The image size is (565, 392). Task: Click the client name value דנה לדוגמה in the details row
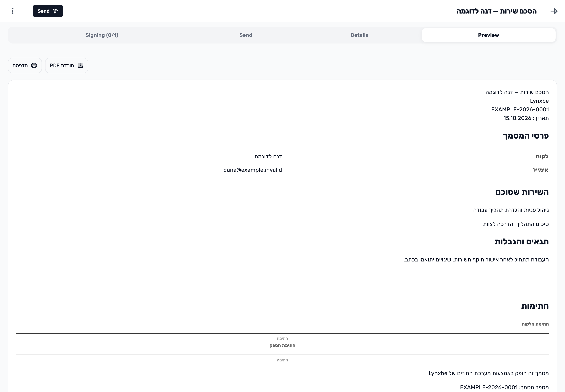(x=268, y=156)
